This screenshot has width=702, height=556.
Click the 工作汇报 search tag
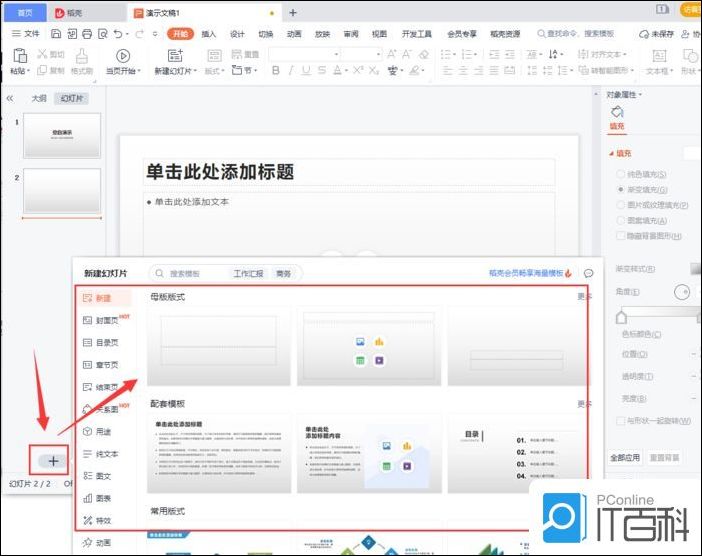248,274
